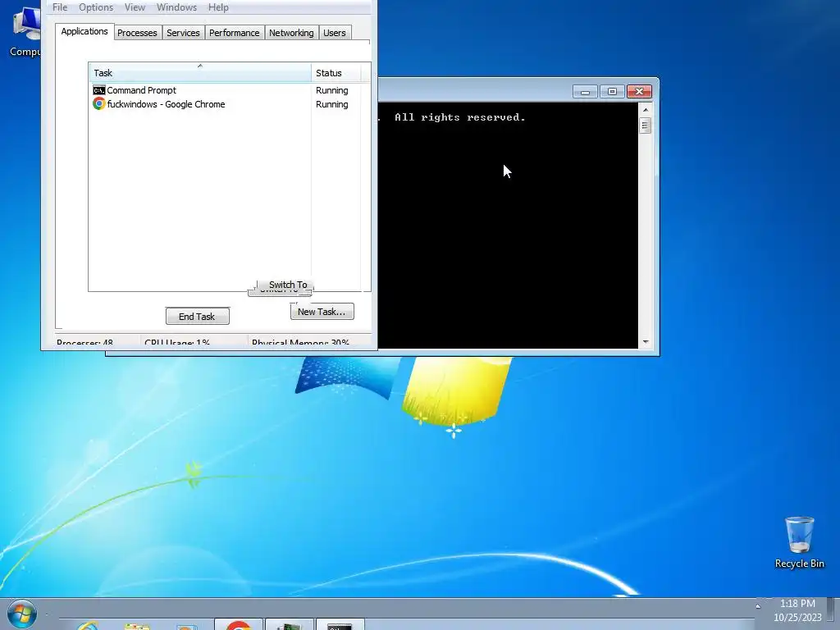Viewport: 840px width, 630px height.
Task: Click Command Prompt scrollbar thumb
Action: pyautogui.click(x=645, y=126)
